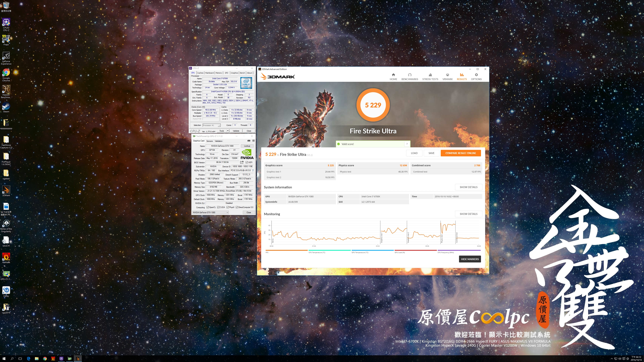Go to STRESS TESTS in 3DMark
Screen dimensions: 644x362
(x=430, y=77)
